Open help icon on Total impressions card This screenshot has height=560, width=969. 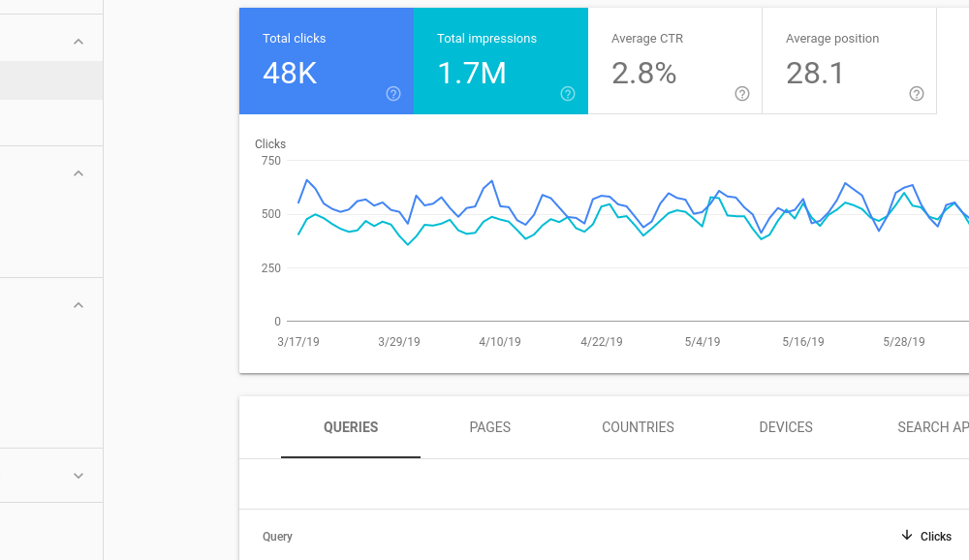(x=568, y=94)
